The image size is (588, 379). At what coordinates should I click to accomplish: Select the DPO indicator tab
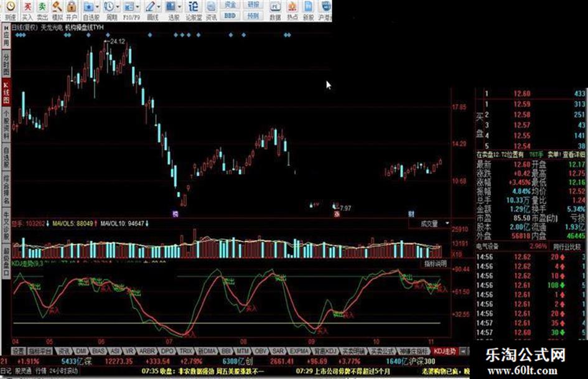pyautogui.click(x=167, y=351)
